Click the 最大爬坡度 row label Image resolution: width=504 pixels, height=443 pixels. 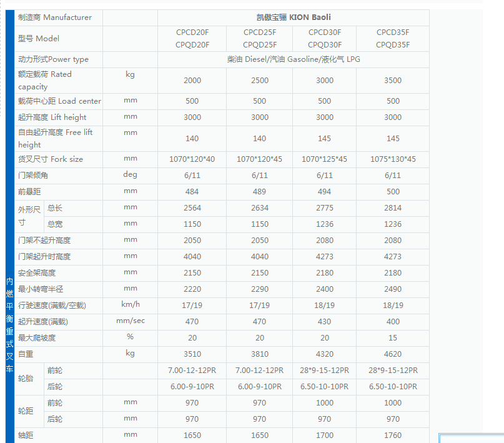point(37,338)
